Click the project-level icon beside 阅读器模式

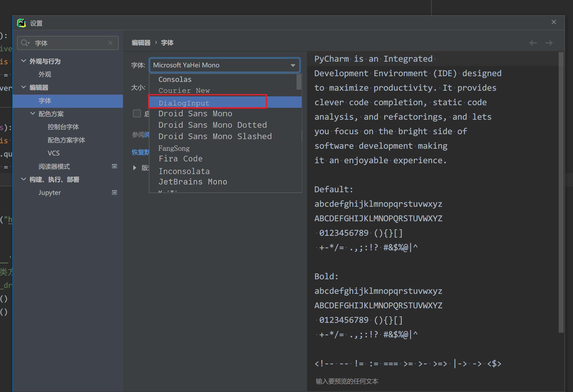[x=114, y=166]
